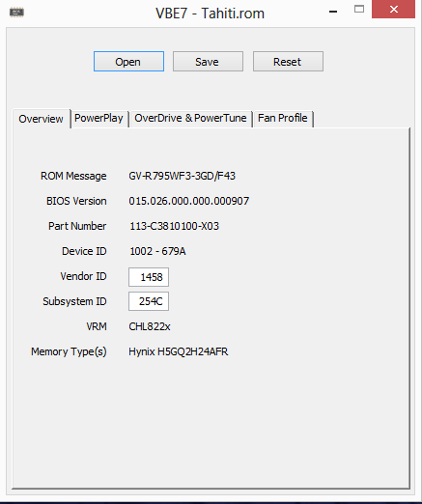
Task: Minimize the VBE7 window
Action: (333, 12)
